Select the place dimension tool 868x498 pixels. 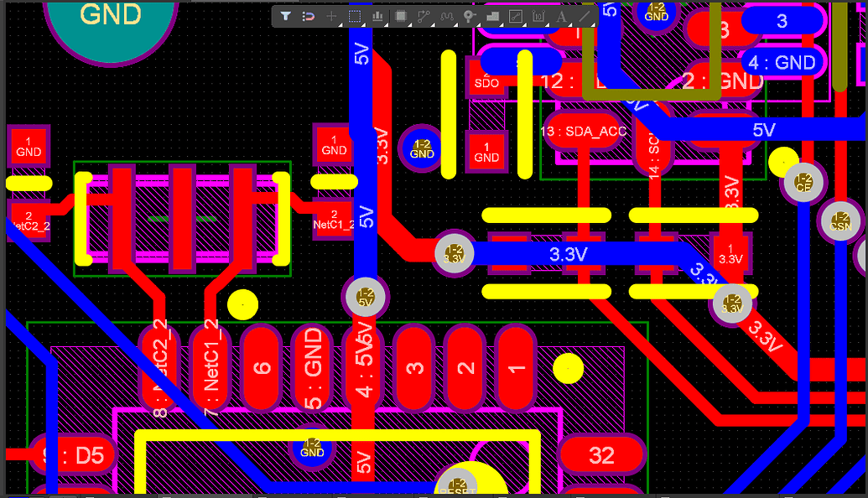click(x=538, y=15)
